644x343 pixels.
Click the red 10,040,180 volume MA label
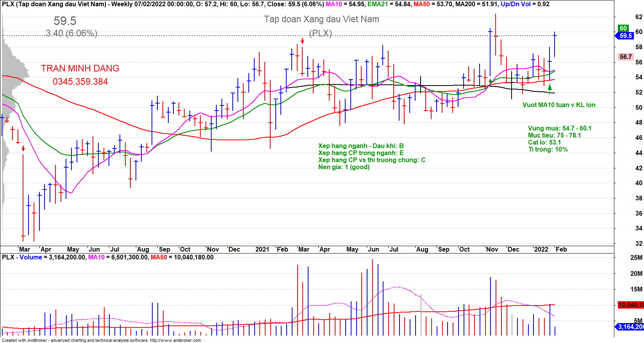[631, 305]
